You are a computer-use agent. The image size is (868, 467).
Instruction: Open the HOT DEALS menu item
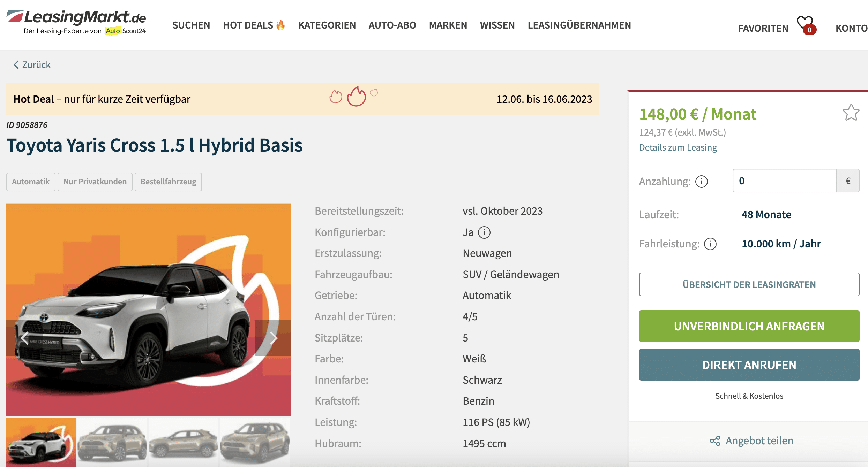coord(254,25)
